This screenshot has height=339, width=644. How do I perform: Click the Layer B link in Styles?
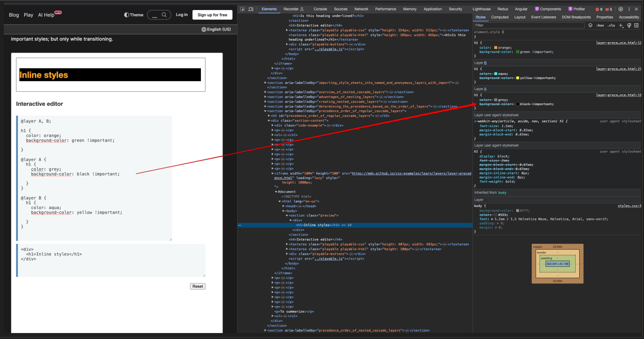point(485,63)
